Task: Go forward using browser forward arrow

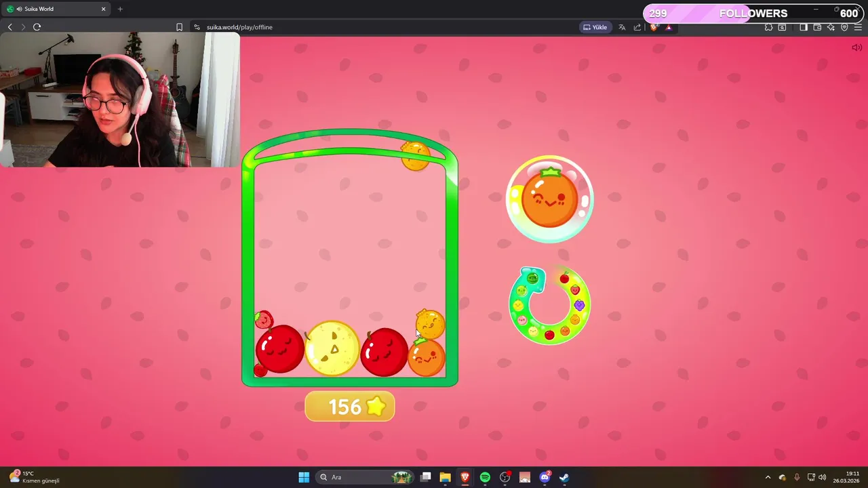Action: pos(23,27)
